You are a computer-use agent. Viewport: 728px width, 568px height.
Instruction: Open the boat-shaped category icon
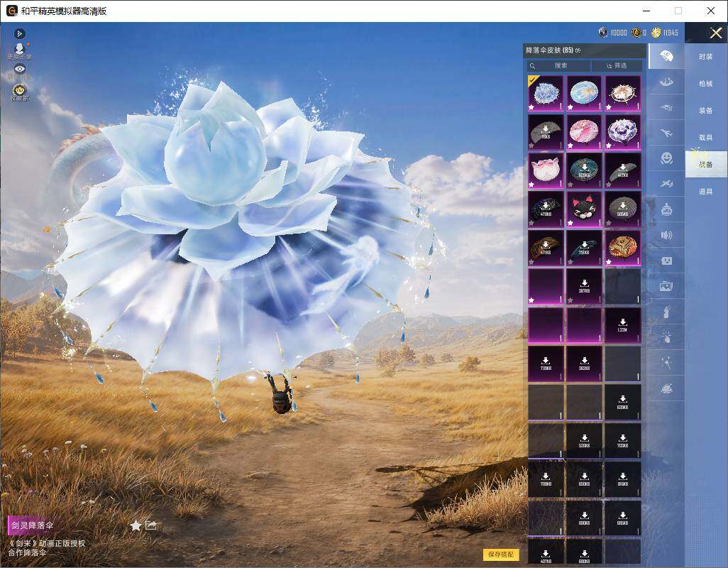click(666, 82)
